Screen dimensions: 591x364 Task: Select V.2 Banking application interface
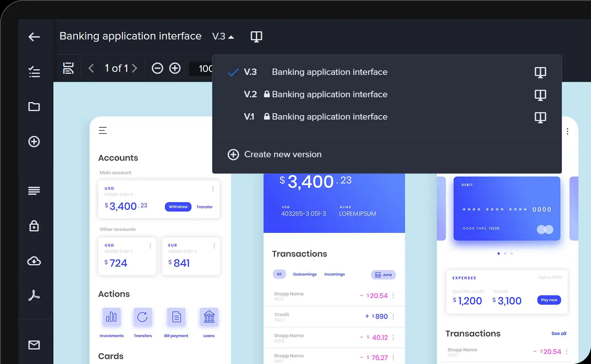[x=329, y=95]
